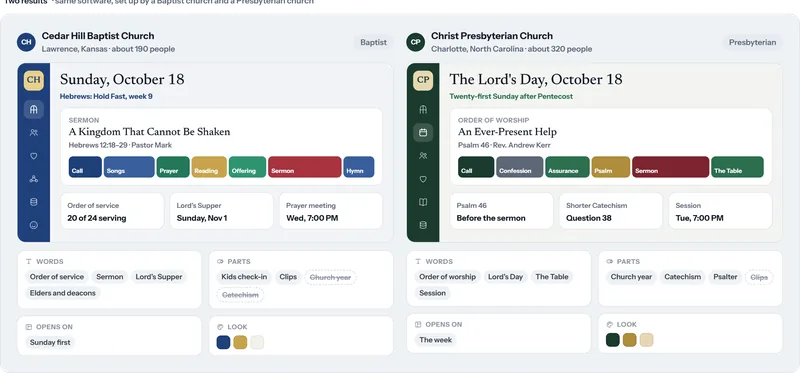Toggle the Church year chip in Christ Presbyterian Parts

[631, 277]
